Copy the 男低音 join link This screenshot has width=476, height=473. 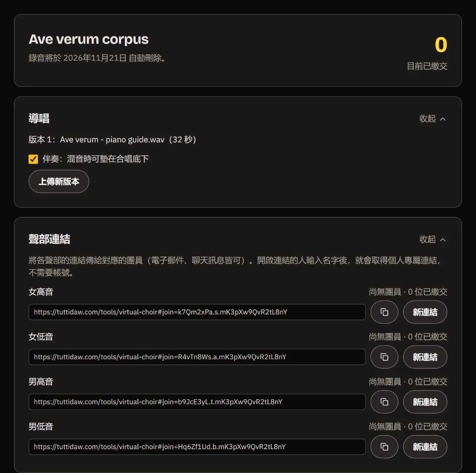(x=384, y=447)
